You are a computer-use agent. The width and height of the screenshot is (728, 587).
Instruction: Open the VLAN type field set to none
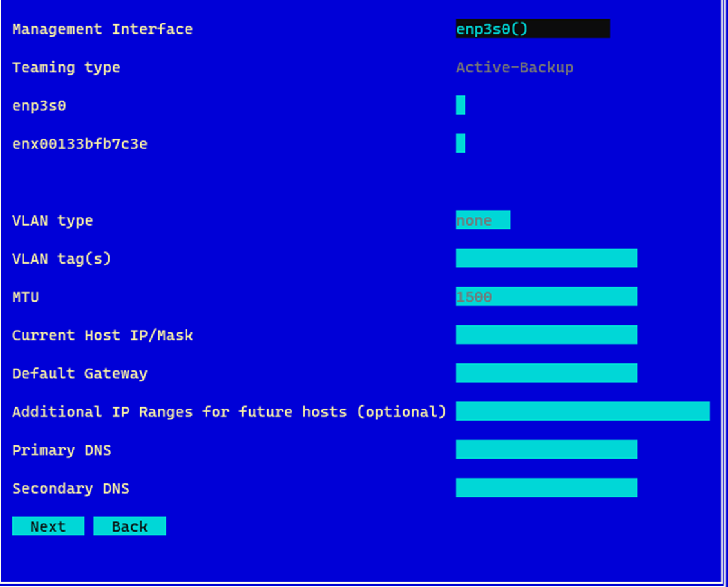483,220
